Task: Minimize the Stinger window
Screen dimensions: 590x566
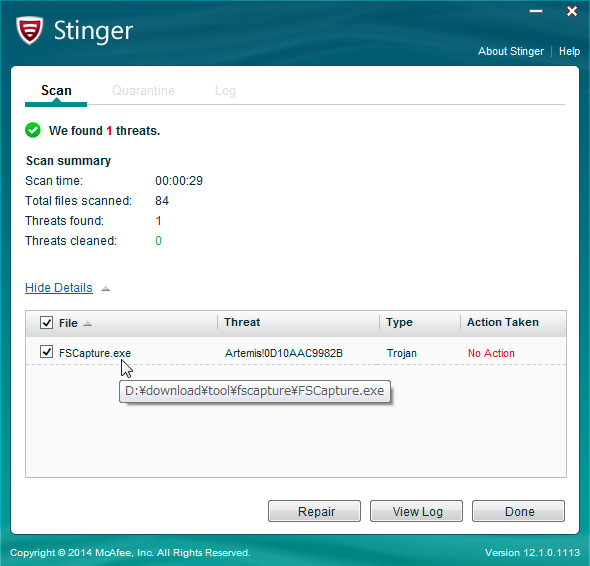Action: pyautogui.click(x=536, y=11)
